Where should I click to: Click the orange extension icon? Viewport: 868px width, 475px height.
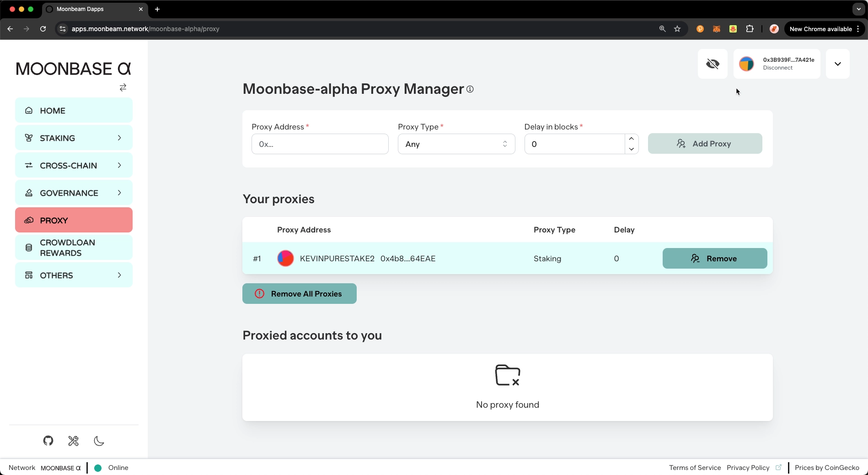[700, 29]
